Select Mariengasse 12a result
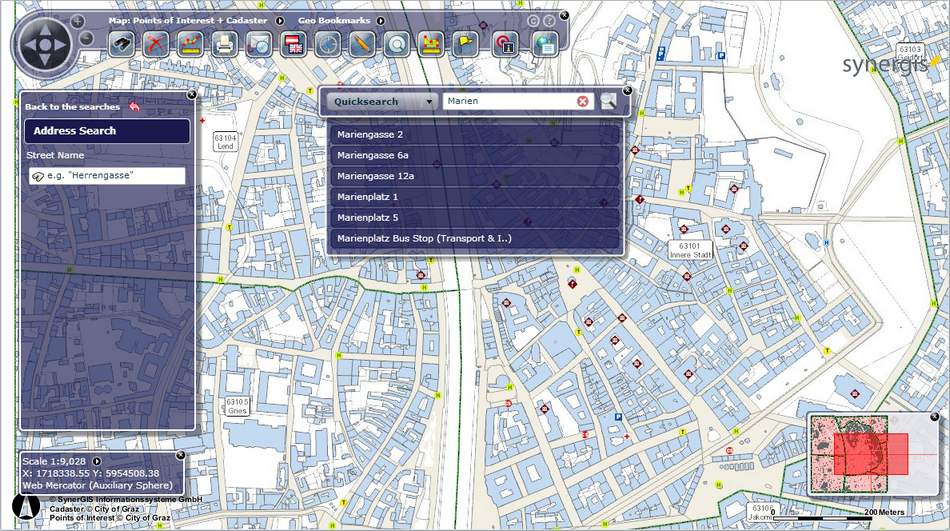Image resolution: width=950 pixels, height=531 pixels. click(475, 176)
